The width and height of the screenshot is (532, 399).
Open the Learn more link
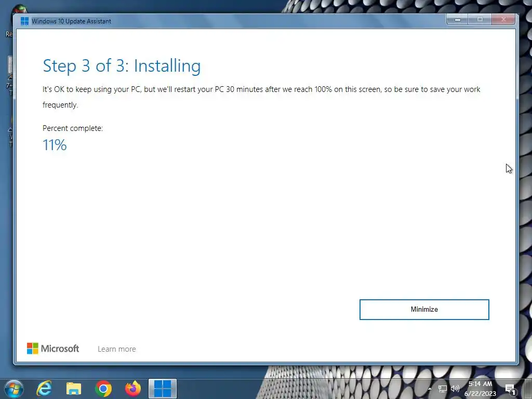pos(117,349)
